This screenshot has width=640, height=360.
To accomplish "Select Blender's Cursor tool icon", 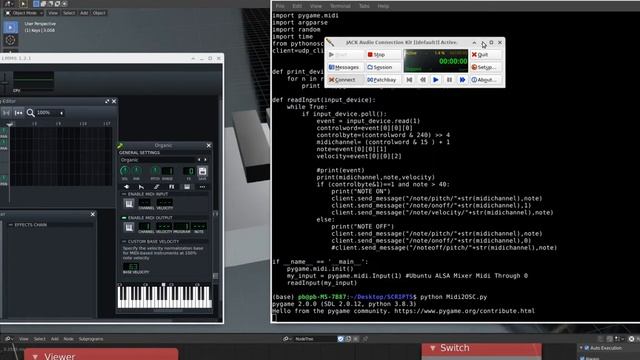I will point(11,40).
